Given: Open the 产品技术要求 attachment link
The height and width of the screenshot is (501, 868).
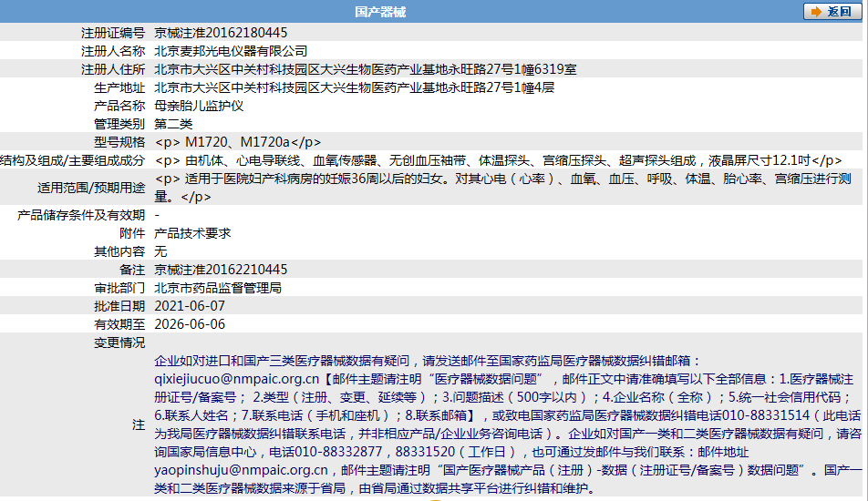Looking at the screenshot, I should (x=192, y=233).
